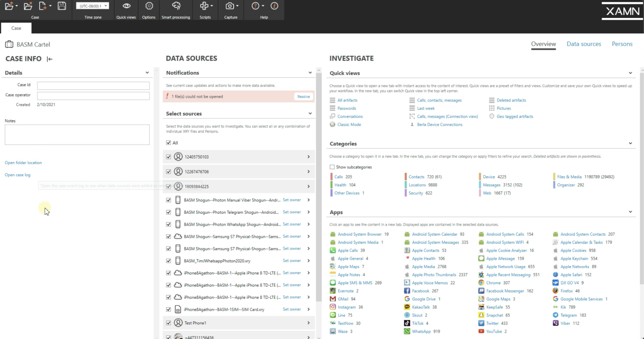Collapse the Notifications section
644x339 pixels.
click(310, 72)
